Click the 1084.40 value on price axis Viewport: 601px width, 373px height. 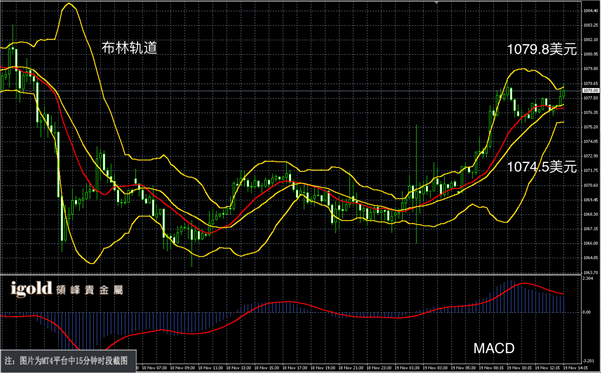(591, 11)
